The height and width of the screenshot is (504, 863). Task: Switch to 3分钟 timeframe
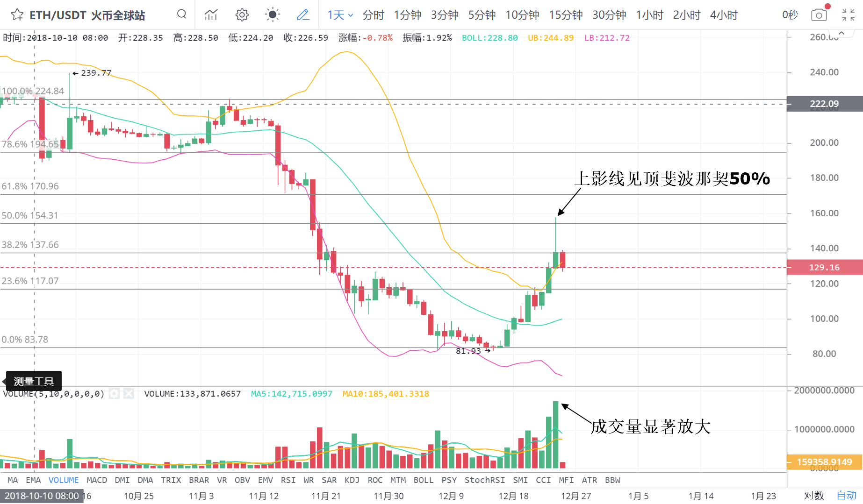click(x=445, y=15)
